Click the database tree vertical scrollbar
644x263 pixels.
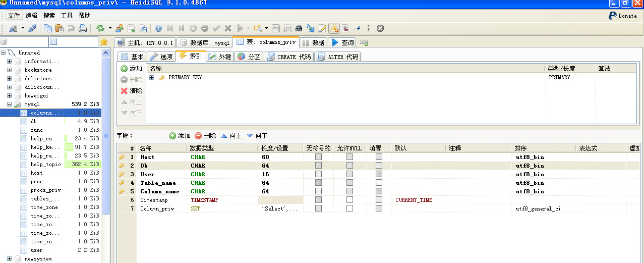point(106,135)
